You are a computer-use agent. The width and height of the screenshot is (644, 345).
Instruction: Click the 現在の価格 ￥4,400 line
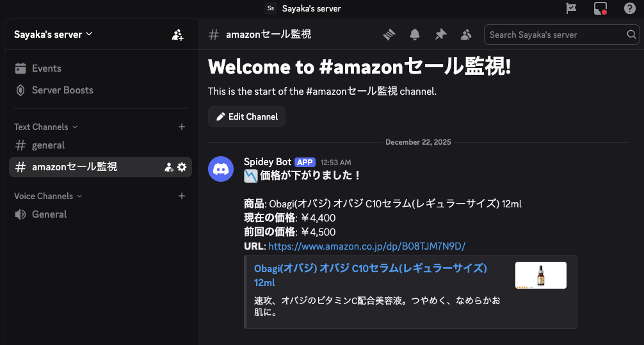point(289,218)
